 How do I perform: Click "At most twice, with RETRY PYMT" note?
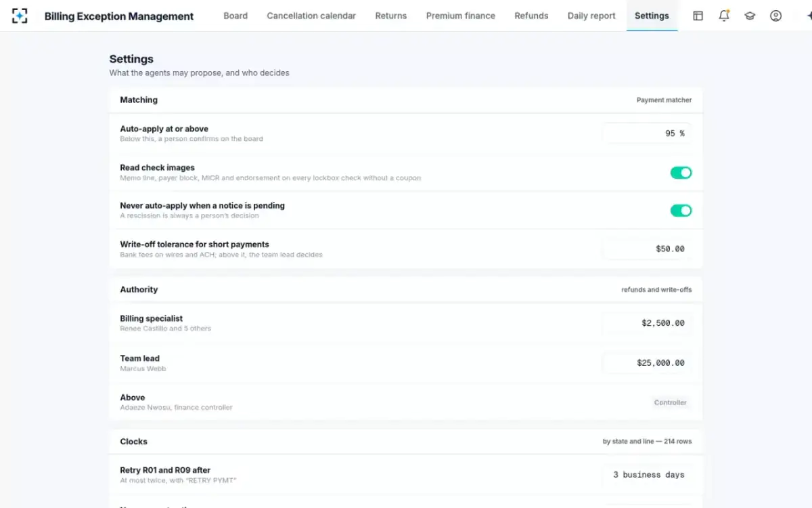(178, 481)
